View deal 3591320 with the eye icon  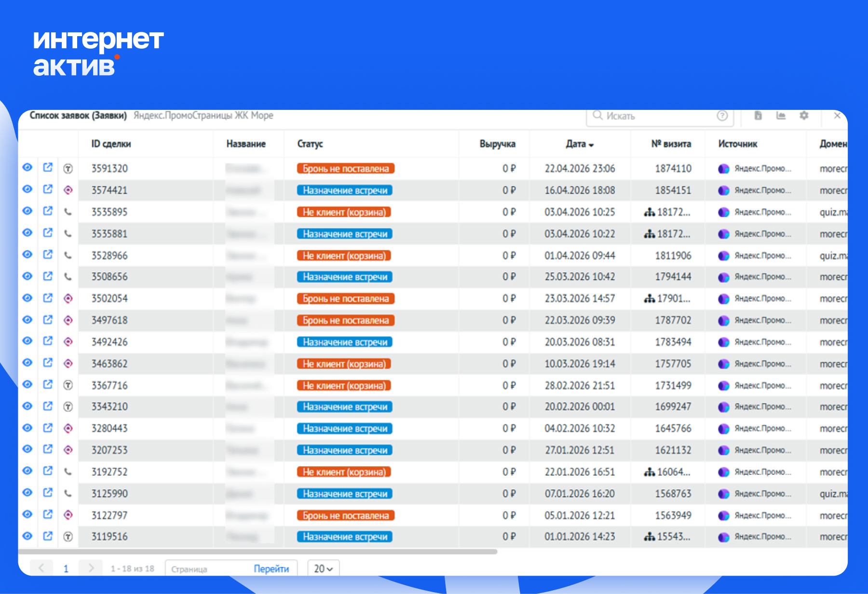click(x=27, y=167)
